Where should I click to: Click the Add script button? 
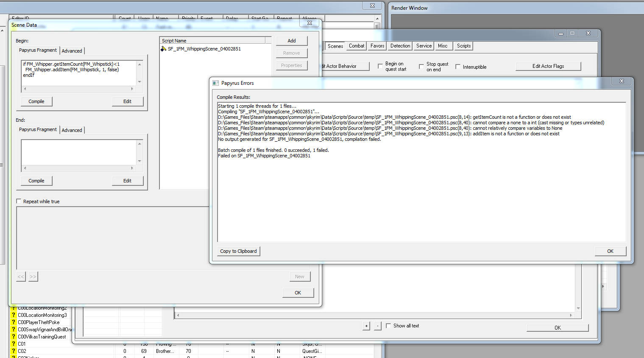point(292,41)
